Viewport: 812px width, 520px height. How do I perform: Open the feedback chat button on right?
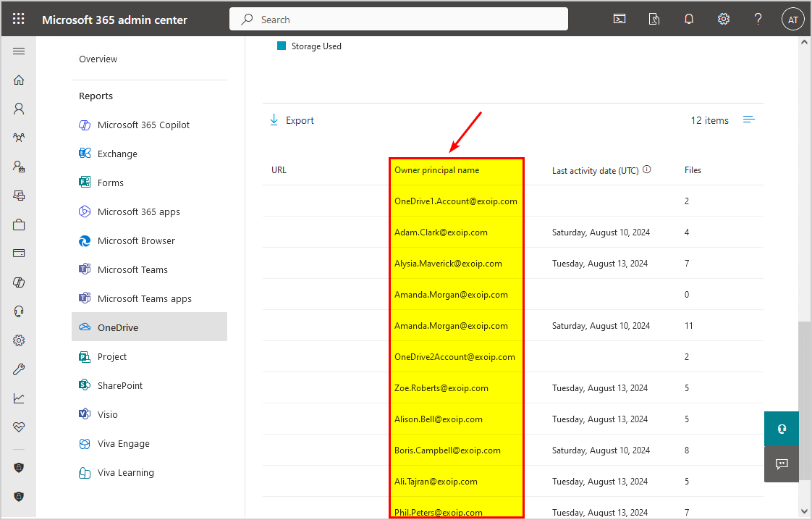(x=781, y=464)
